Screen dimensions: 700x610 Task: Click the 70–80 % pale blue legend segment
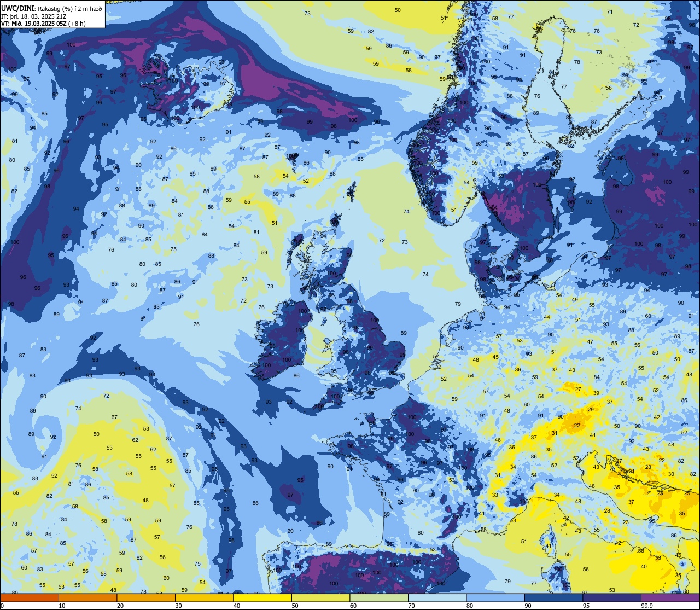[437, 597]
